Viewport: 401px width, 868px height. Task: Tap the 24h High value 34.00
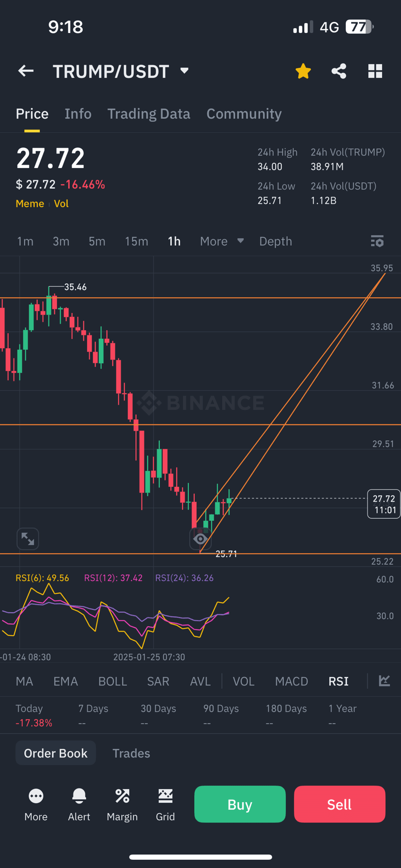270,167
